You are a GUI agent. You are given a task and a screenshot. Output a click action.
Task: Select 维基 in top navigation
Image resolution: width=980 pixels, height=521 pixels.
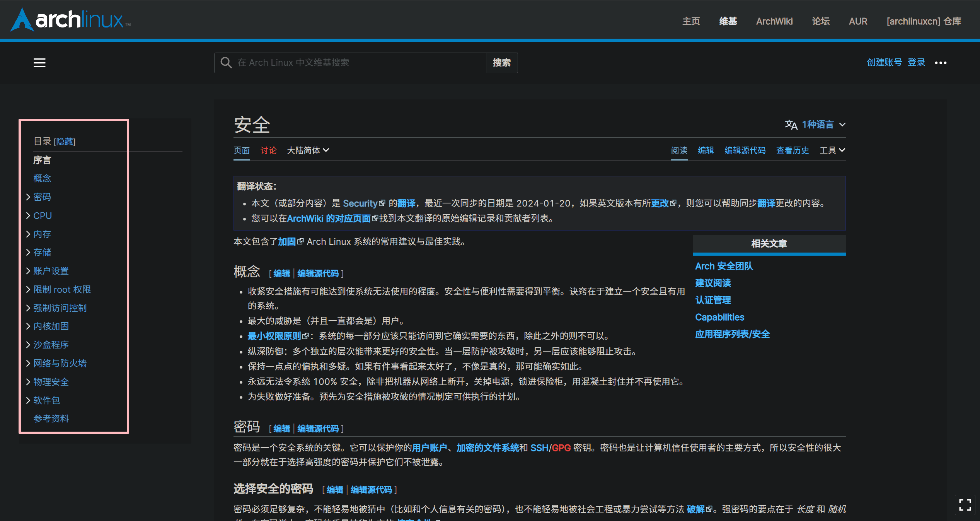[728, 21]
